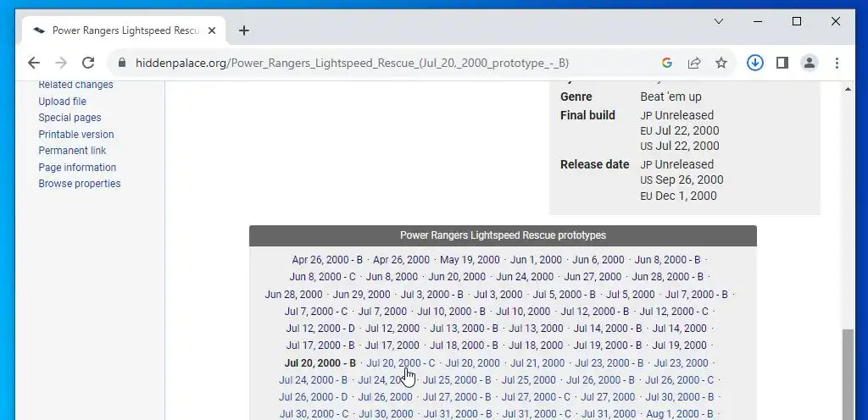This screenshot has height=420, width=868.
Task: Open the Jul 17, 2000 - B prototype
Action: [x=320, y=345]
